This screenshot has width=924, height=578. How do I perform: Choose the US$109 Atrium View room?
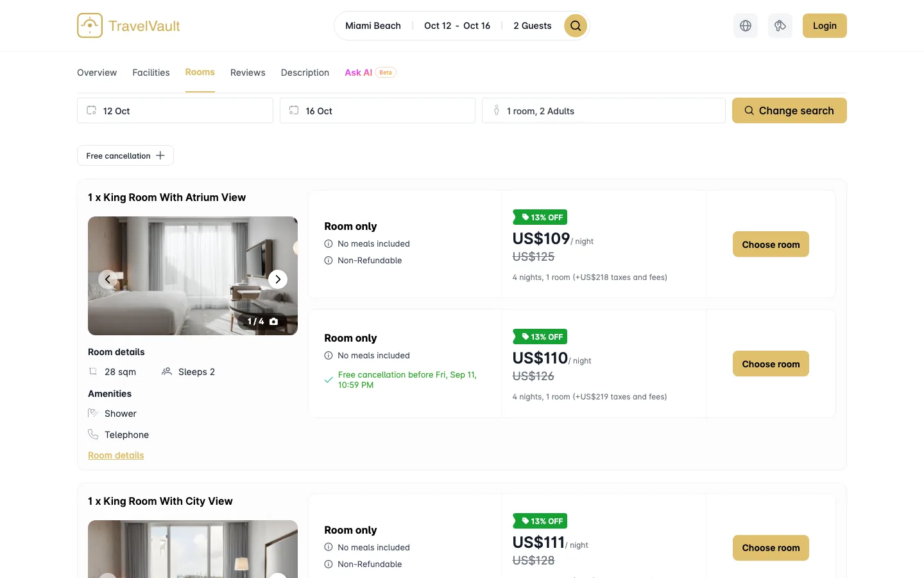coord(771,244)
